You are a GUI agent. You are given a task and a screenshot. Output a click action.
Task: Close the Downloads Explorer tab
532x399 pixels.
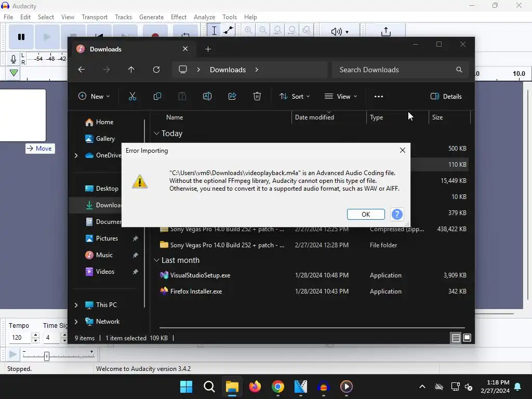(x=185, y=49)
